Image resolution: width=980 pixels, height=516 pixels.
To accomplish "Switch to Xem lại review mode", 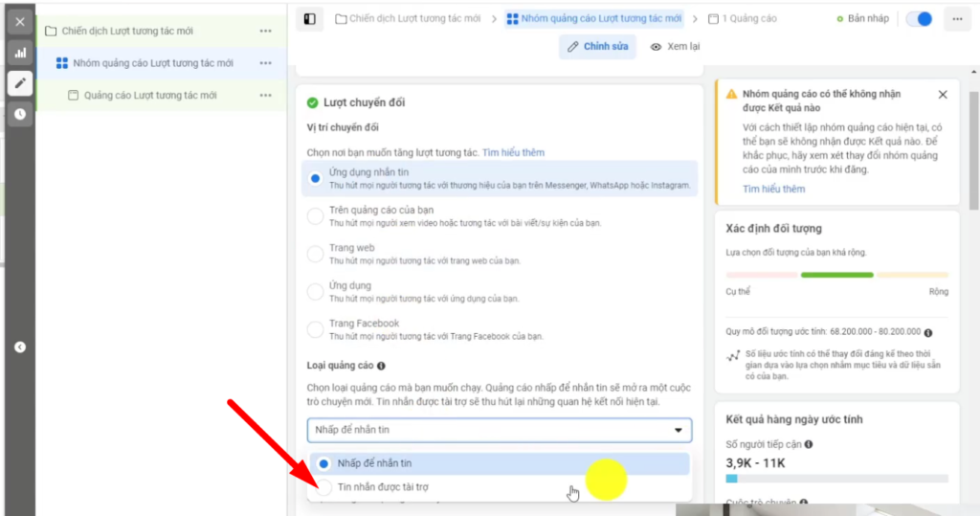I will 675,46.
